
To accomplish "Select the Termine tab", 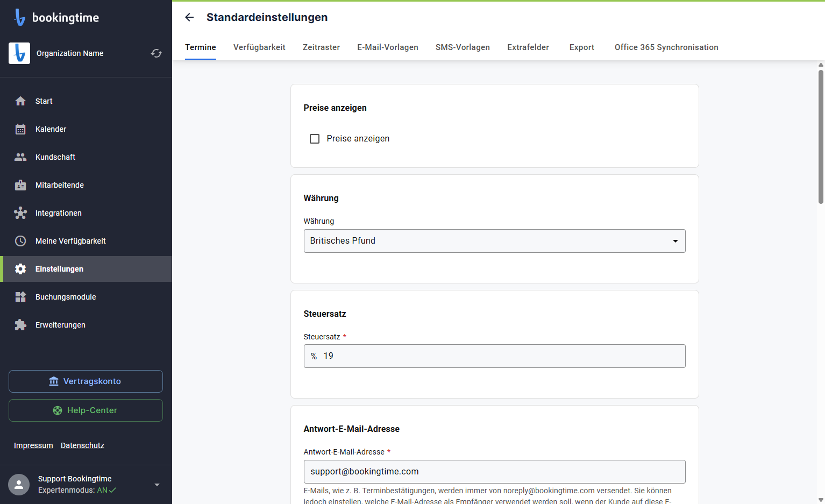I will click(x=201, y=47).
